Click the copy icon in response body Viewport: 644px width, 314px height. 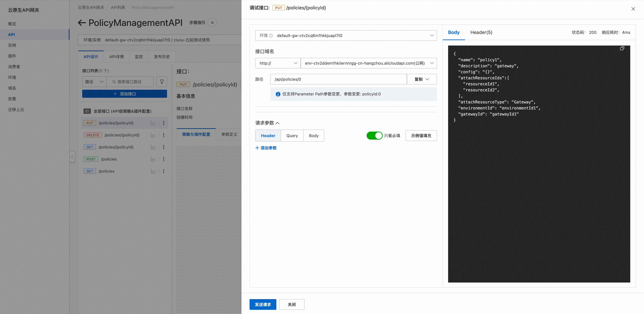pos(622,48)
